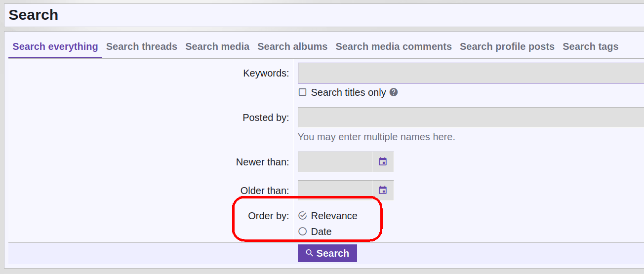
Task: Switch to the Search media tab
Action: [217, 46]
